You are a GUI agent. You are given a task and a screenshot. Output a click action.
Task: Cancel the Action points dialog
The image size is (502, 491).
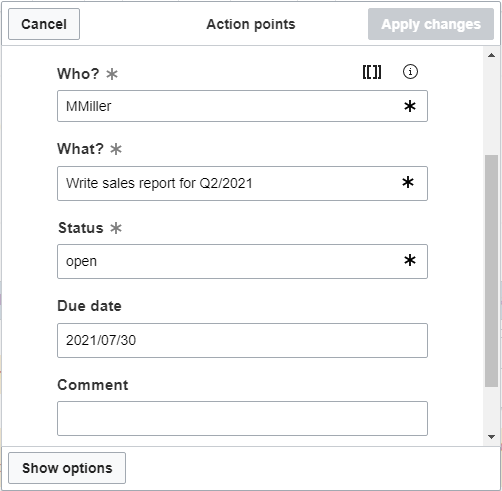tap(44, 24)
